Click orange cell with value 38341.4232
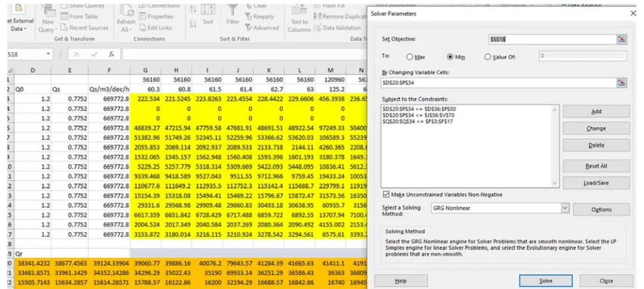Image resolution: width=644 pixels, height=289 pixels. click(x=33, y=263)
